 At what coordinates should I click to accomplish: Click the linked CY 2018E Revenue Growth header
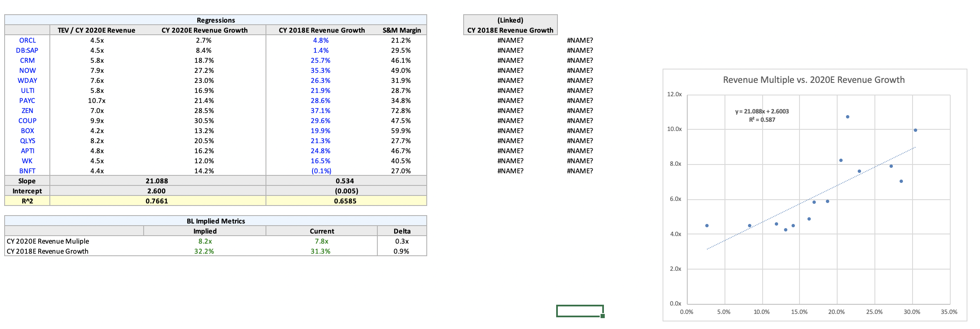coord(510,30)
